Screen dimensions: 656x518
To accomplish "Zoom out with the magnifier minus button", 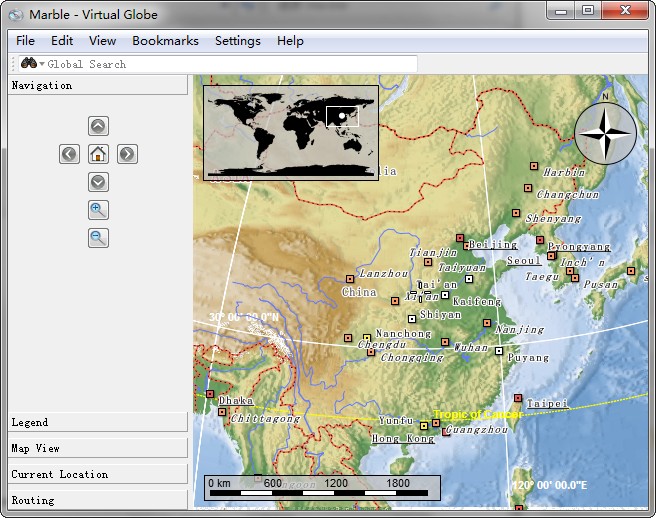I will (98, 238).
